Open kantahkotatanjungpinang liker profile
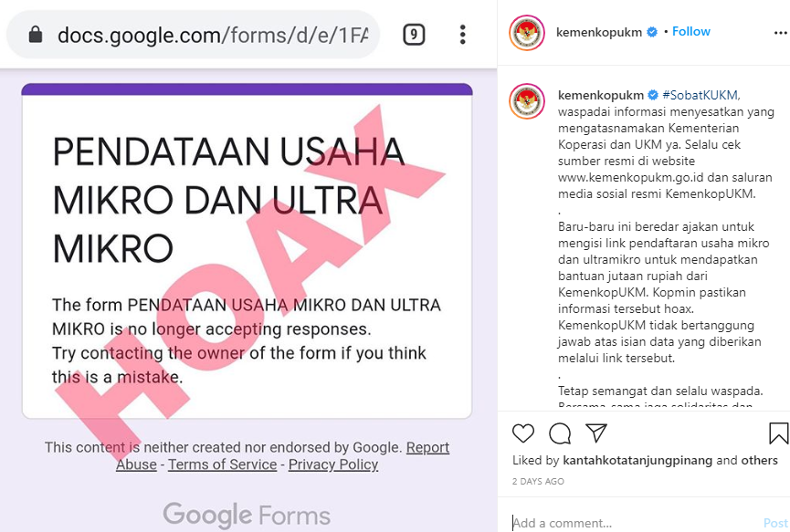790x532 pixels. click(637, 460)
